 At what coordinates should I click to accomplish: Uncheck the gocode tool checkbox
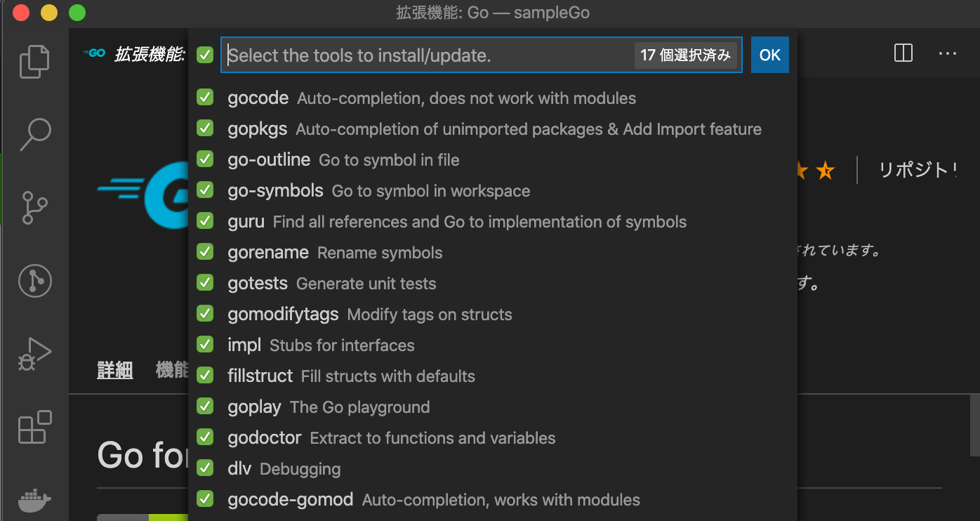[205, 98]
